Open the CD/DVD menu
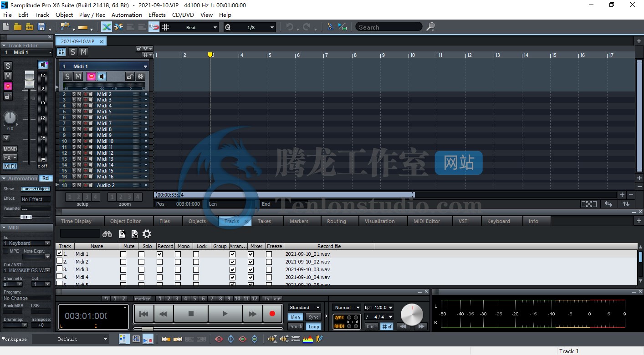This screenshot has width=644, height=355. [183, 15]
